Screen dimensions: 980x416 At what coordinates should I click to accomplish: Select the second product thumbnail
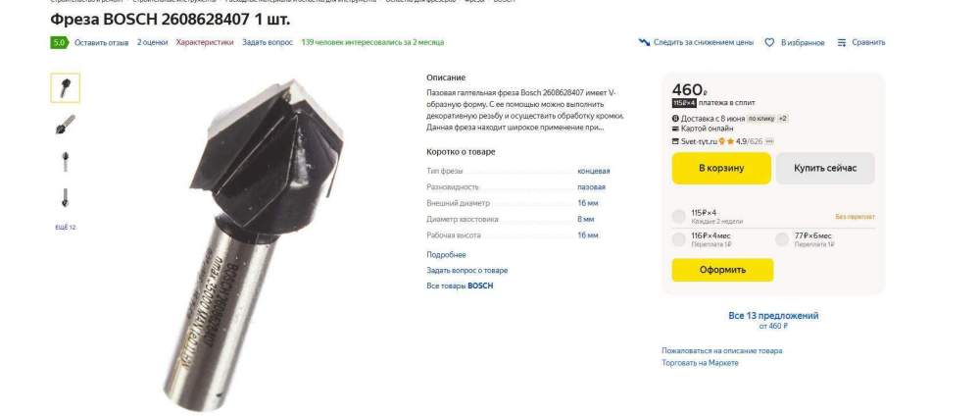point(65,124)
